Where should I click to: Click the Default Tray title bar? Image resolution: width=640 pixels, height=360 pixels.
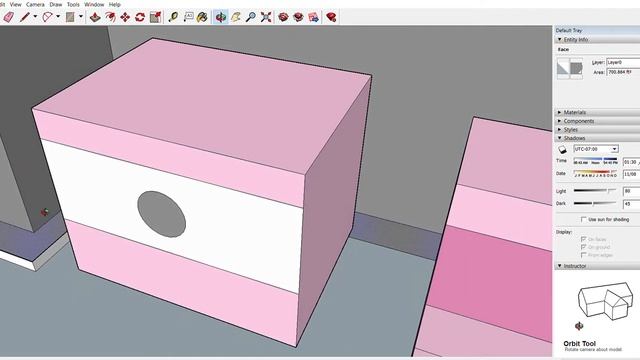point(597,30)
